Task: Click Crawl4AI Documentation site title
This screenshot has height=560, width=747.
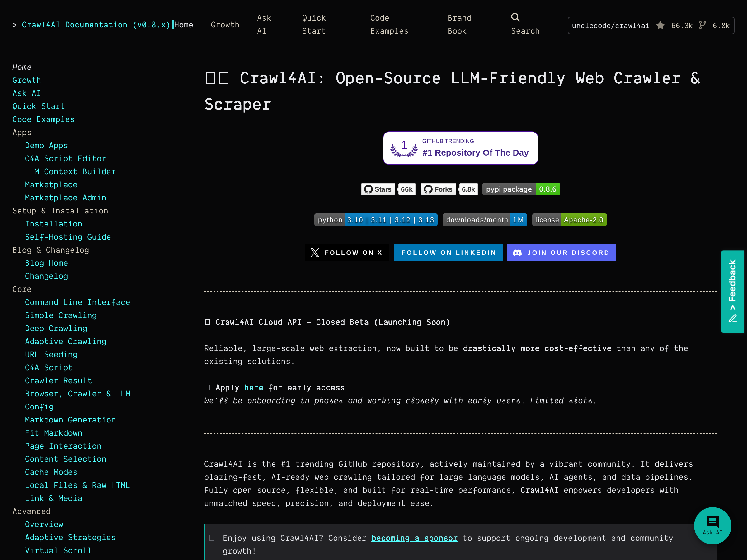Action: [96, 25]
